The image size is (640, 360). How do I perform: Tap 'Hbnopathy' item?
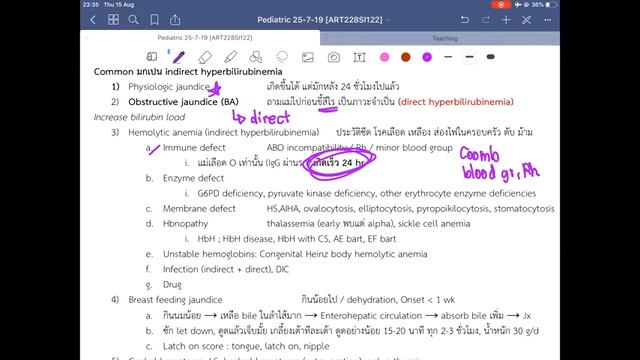click(185, 224)
